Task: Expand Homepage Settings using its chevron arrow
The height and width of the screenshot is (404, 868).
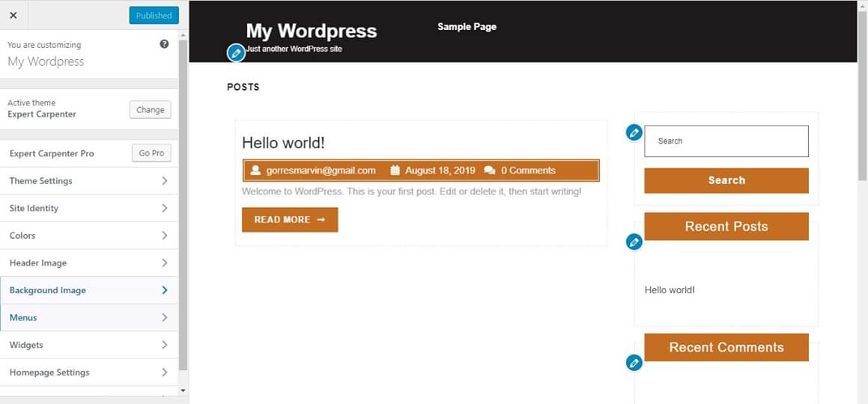Action: (165, 373)
